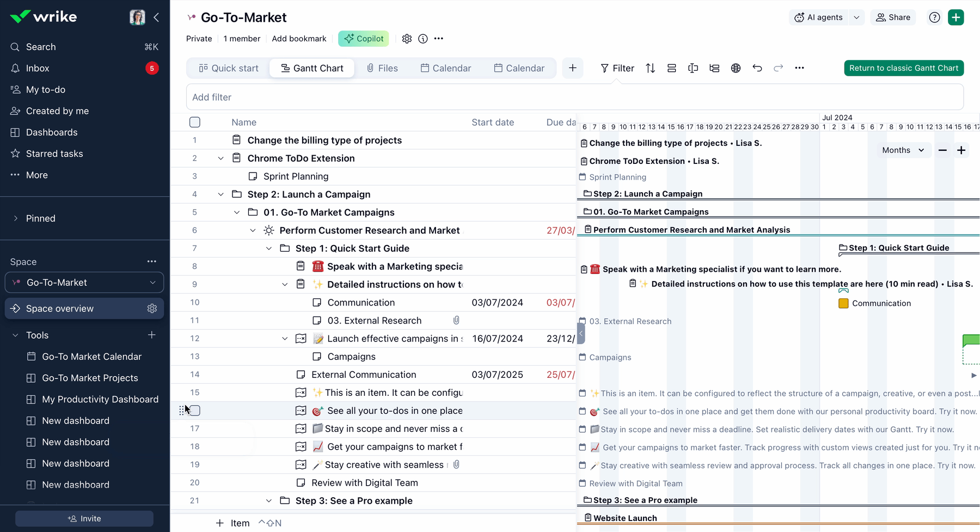The image size is (980, 532).
Task: Click Return to classic Gantt Chart
Action: pos(904,68)
